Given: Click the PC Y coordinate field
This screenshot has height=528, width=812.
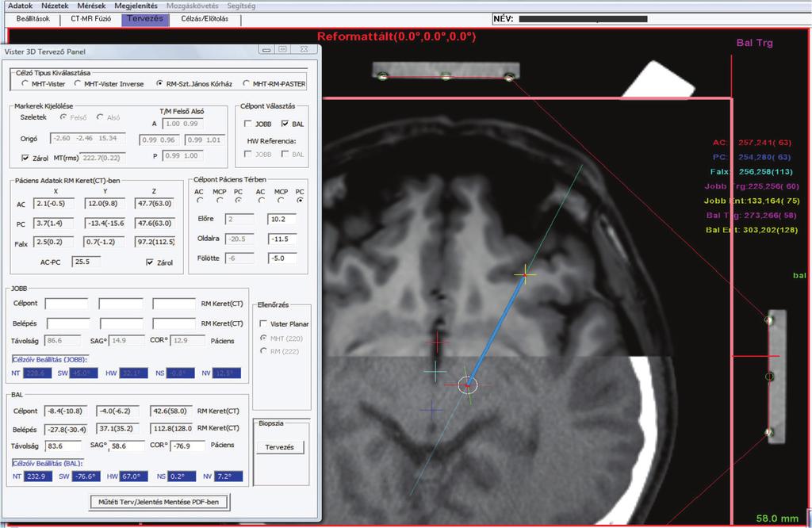Looking at the screenshot, I should pos(105,223).
